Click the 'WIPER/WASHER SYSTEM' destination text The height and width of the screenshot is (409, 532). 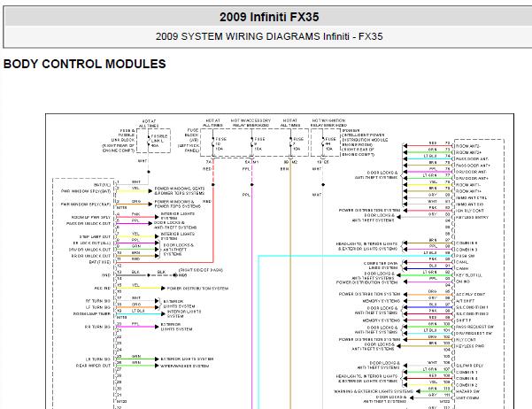tap(184, 366)
